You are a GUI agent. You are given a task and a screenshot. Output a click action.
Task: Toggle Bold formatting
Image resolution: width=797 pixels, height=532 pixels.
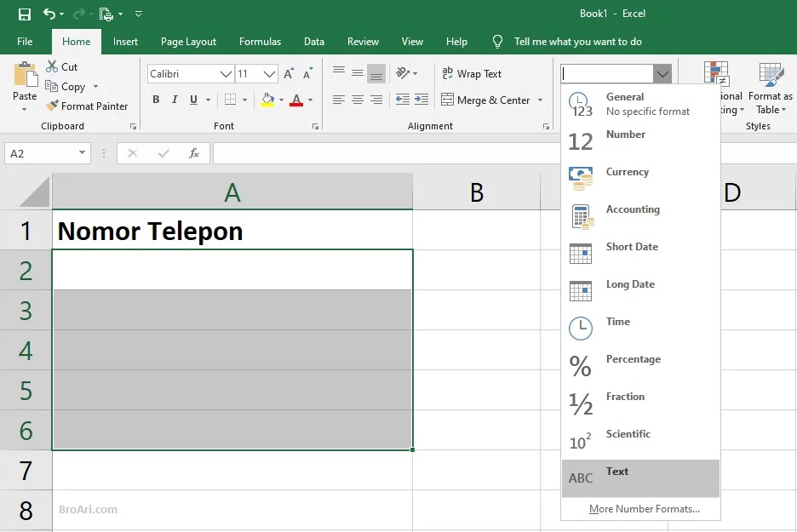(x=156, y=100)
